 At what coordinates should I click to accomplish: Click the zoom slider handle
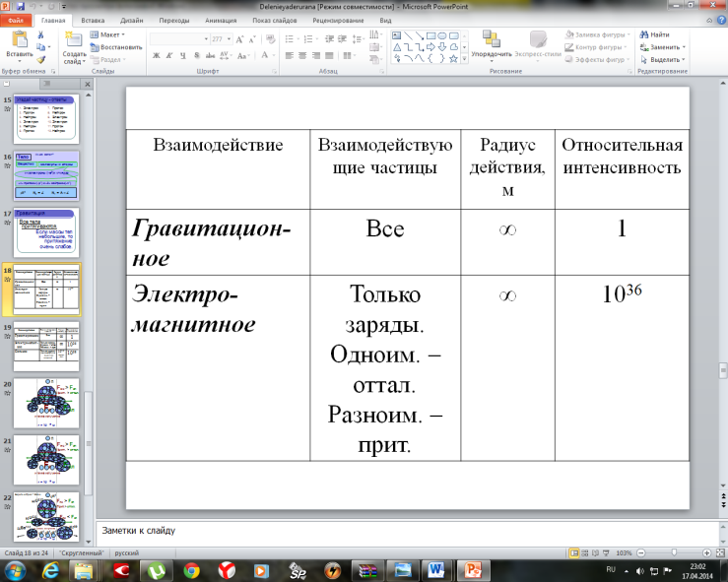[674, 552]
